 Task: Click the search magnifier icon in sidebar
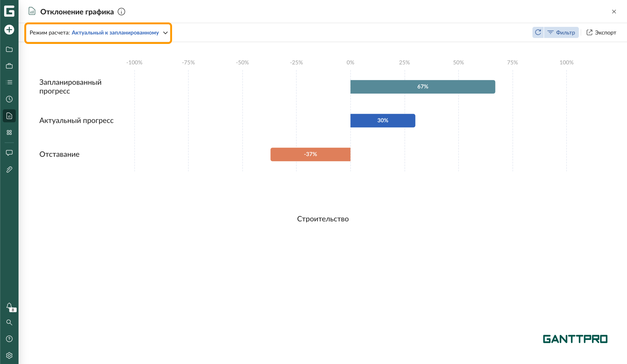coord(9,322)
